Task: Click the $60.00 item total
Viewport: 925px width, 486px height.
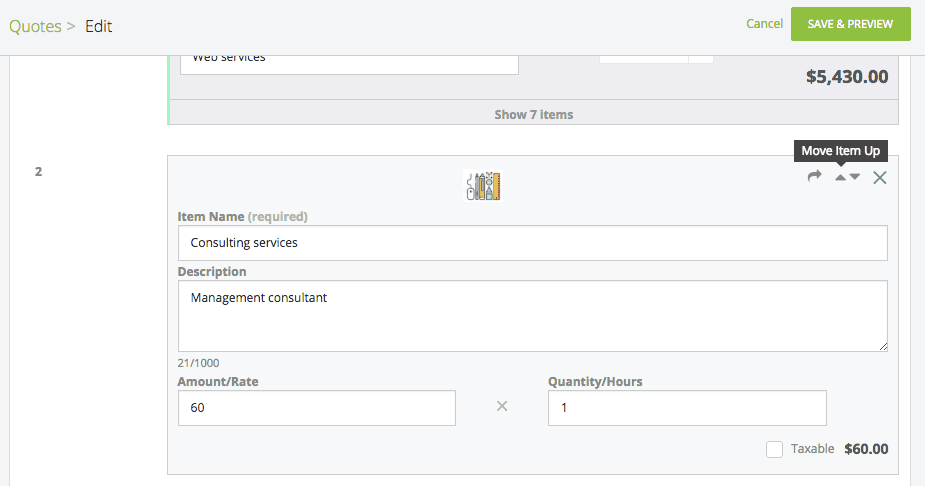Action: pos(865,449)
